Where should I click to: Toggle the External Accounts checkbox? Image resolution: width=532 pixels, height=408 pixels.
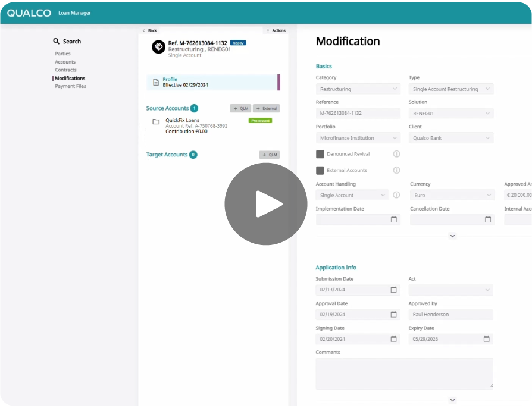tap(320, 170)
